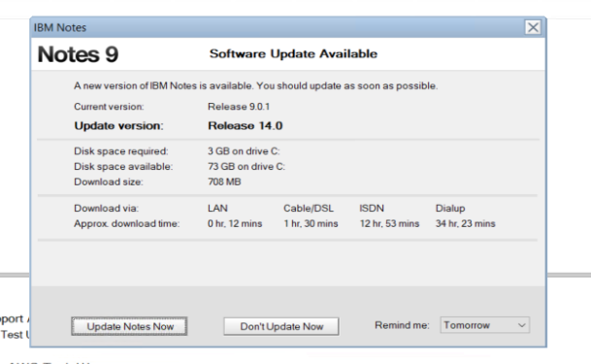Image resolution: width=591 pixels, height=364 pixels.
Task: Click the Download size: label
Action: (109, 182)
